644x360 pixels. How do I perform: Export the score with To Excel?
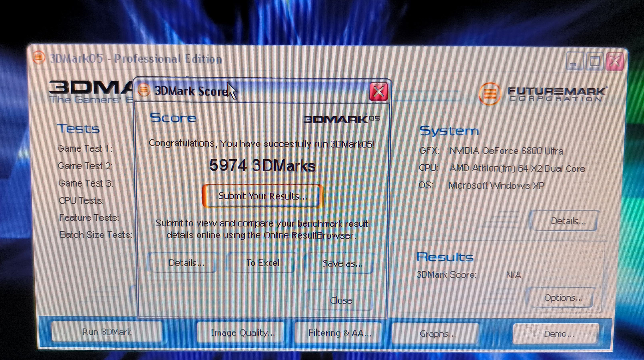click(x=261, y=263)
